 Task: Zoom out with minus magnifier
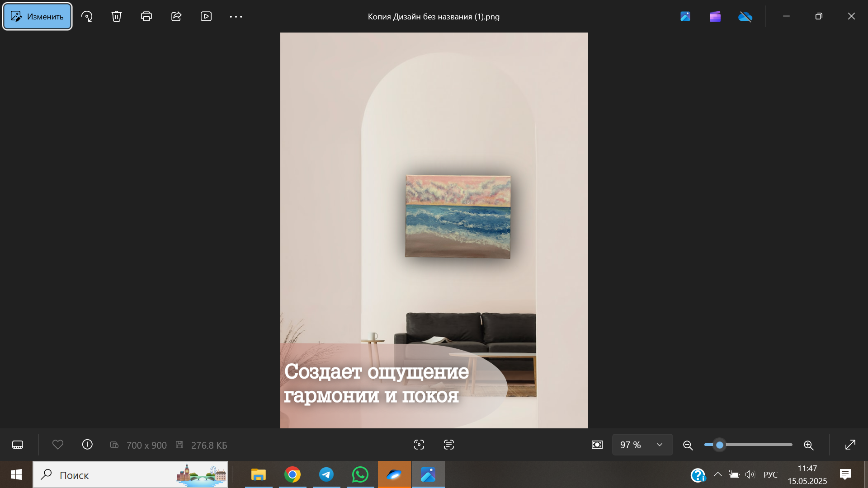(x=688, y=445)
